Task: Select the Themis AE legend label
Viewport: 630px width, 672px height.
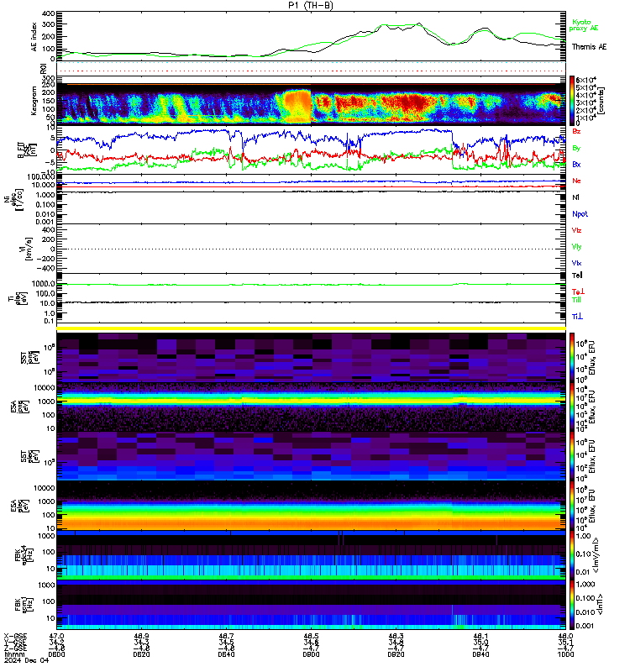Action: click(x=589, y=47)
